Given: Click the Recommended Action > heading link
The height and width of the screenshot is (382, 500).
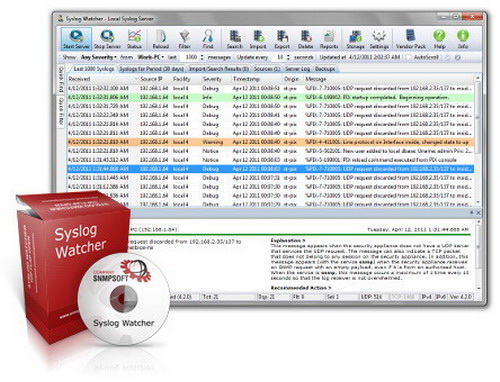Looking at the screenshot, I should pyautogui.click(x=301, y=288).
